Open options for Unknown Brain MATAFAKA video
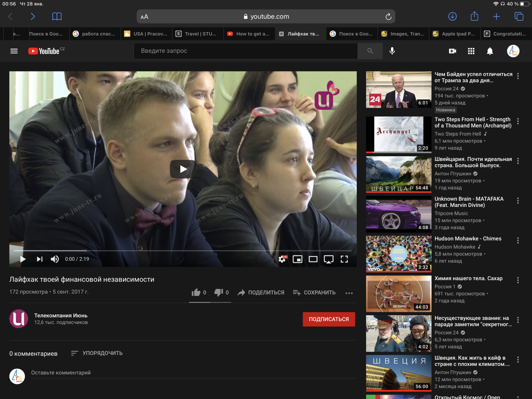Viewport: 532px width, 399px height. (x=518, y=201)
